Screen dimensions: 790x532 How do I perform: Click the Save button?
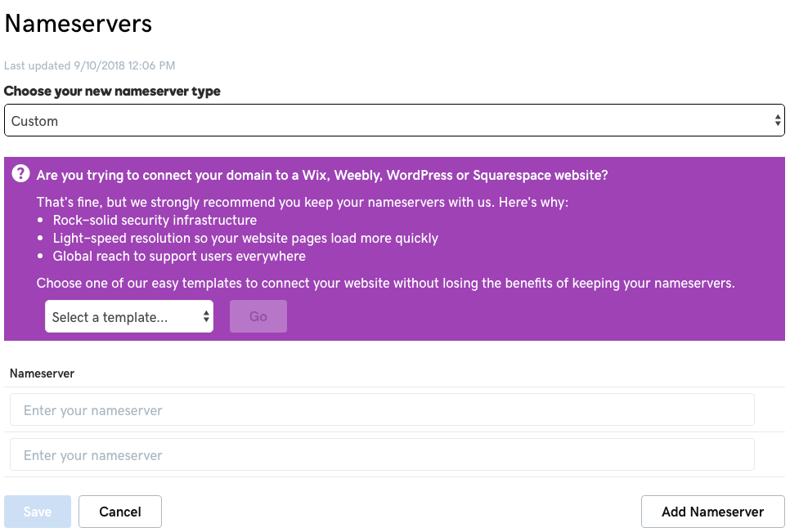pos(37,511)
